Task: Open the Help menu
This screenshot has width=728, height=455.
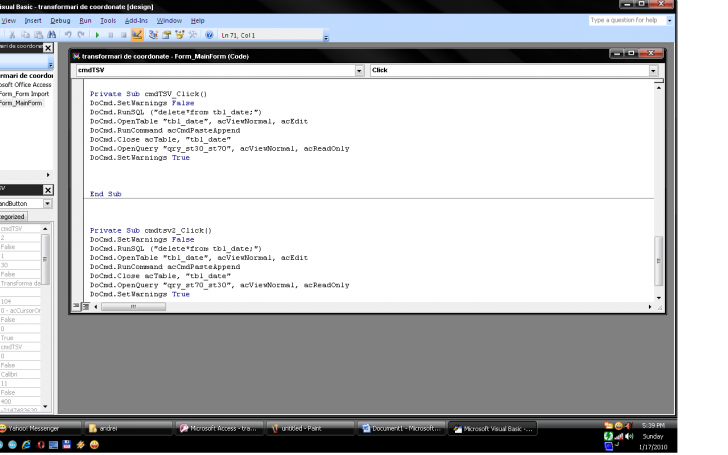Action: click(197, 20)
